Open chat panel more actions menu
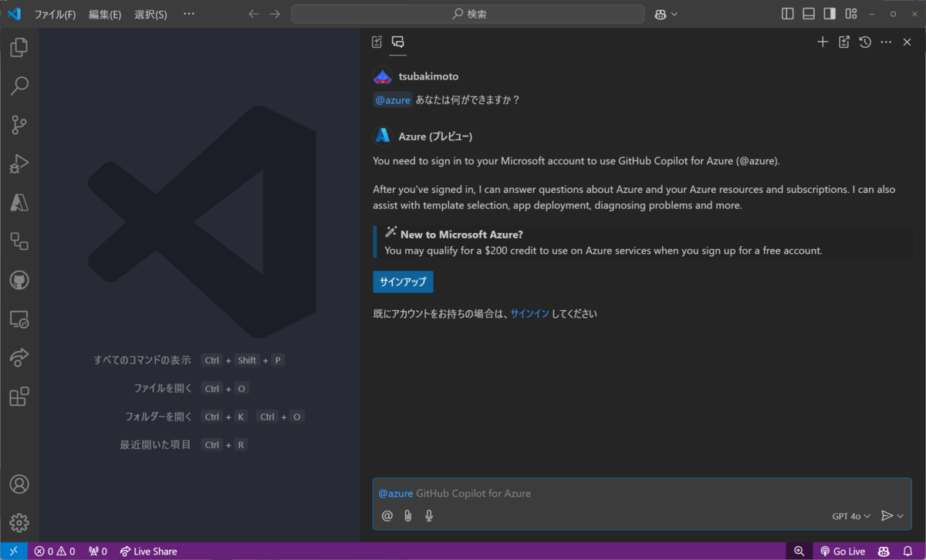This screenshot has width=926, height=560. coord(886,42)
